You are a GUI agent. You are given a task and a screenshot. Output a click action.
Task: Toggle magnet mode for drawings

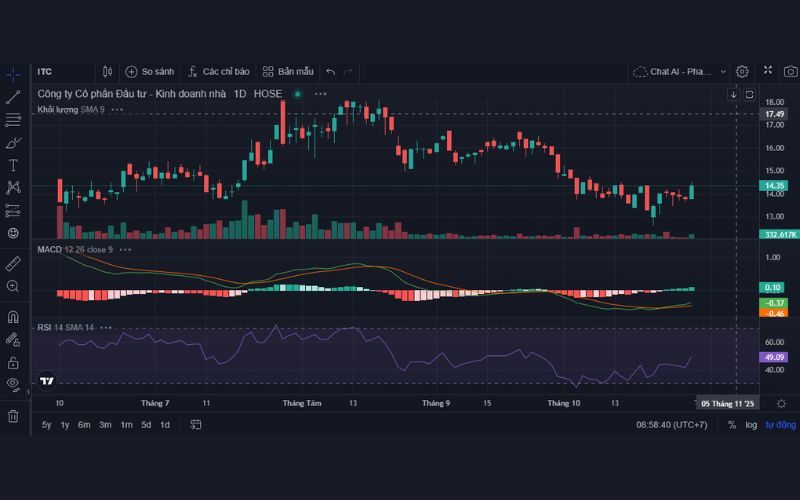(13, 317)
